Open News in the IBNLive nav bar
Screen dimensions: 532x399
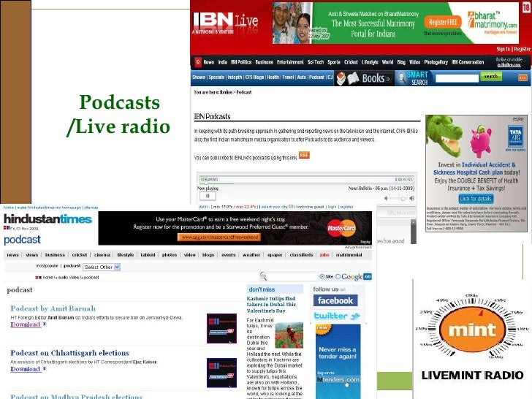tap(209, 62)
